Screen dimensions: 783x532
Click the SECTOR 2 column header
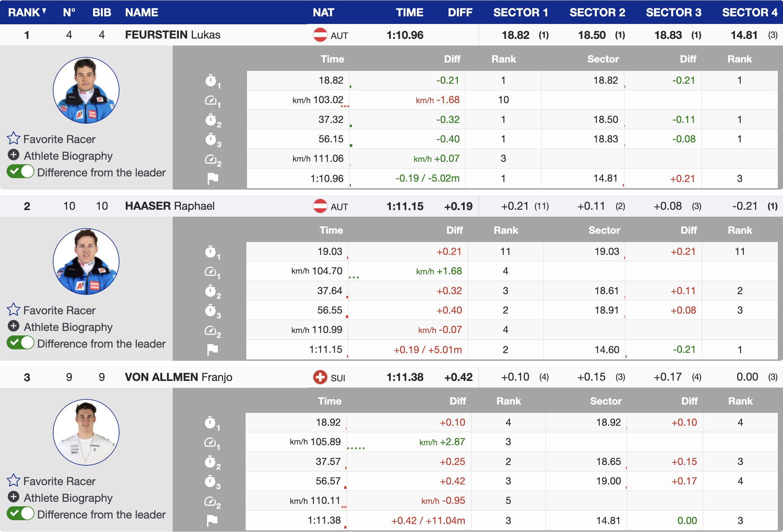(597, 13)
